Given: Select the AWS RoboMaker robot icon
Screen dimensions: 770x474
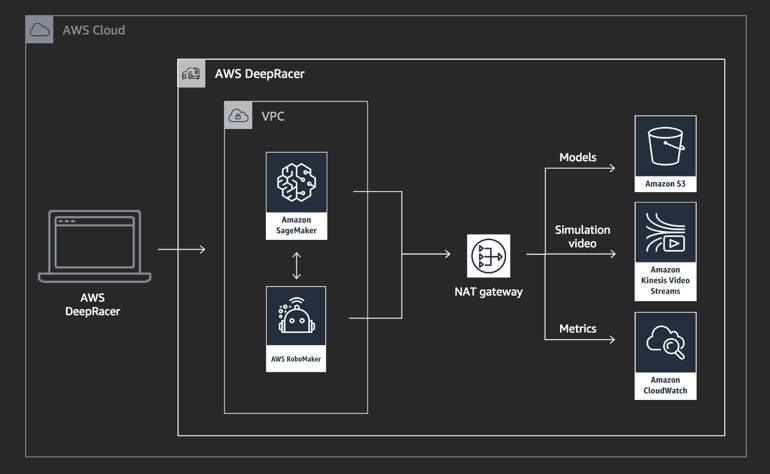Looking at the screenshot, I should tap(296, 316).
